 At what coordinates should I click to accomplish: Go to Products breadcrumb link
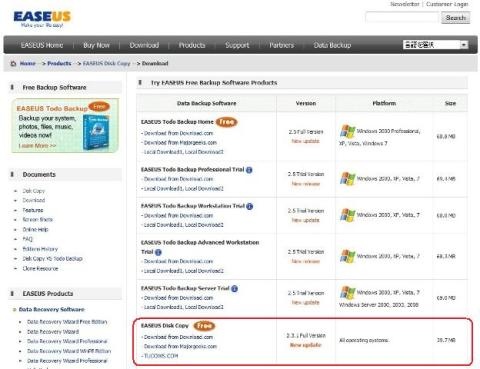click(x=59, y=63)
